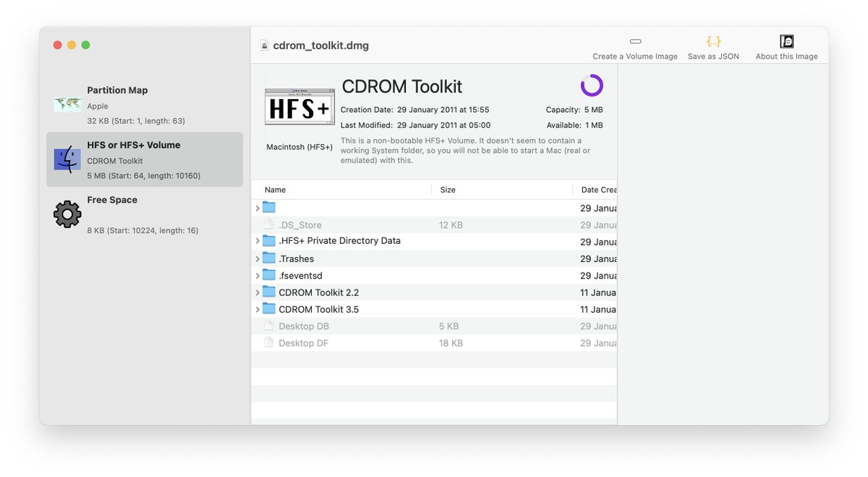This screenshot has height=477, width=868.
Task: Click the .Trashes folder icon
Action: click(x=269, y=258)
